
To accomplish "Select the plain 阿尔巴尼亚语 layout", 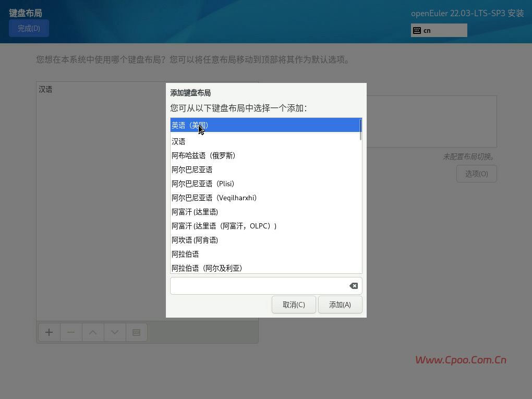I will click(265, 170).
